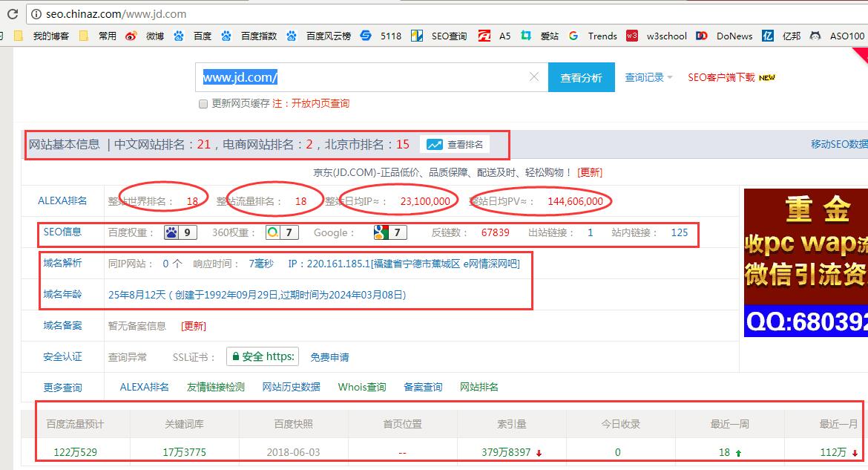Click the 百度流量预计 value 122万529

point(75,452)
